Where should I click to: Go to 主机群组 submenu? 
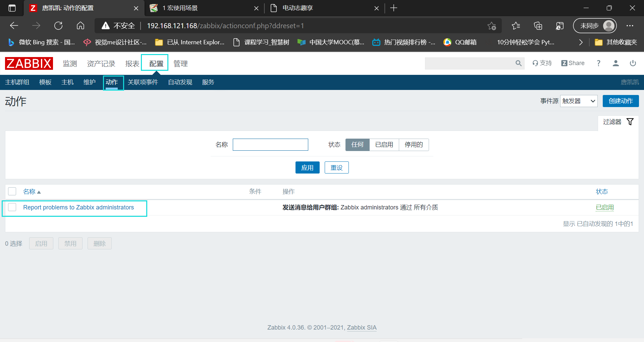click(x=17, y=82)
